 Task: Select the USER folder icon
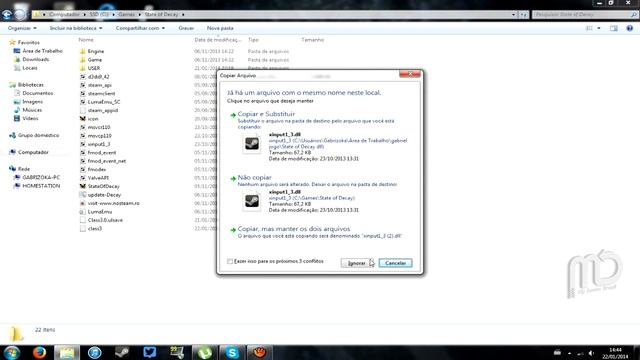[x=83, y=68]
